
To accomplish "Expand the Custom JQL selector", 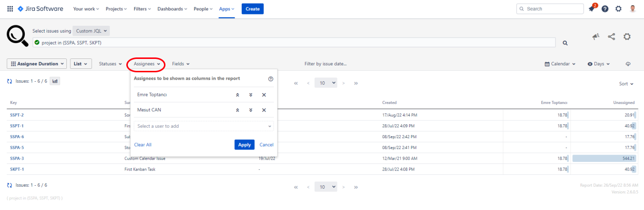I will (92, 31).
